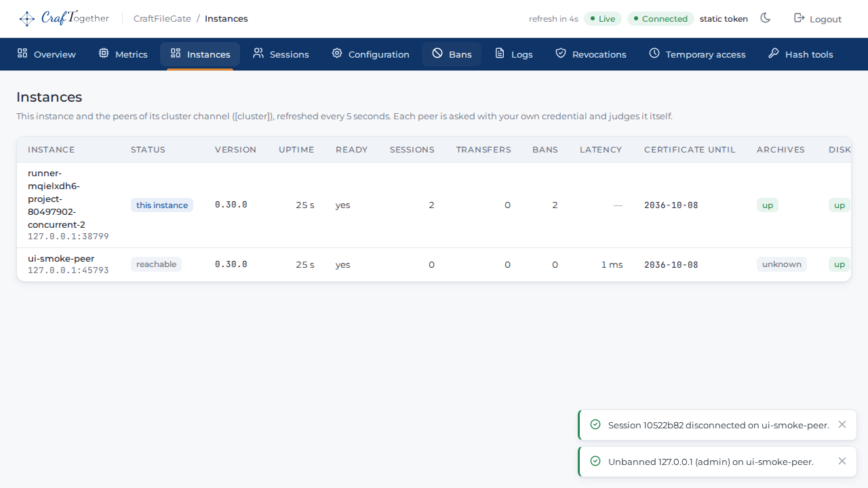This screenshot has width=868, height=488.
Task: Open the Configuration tab
Action: click(x=370, y=54)
